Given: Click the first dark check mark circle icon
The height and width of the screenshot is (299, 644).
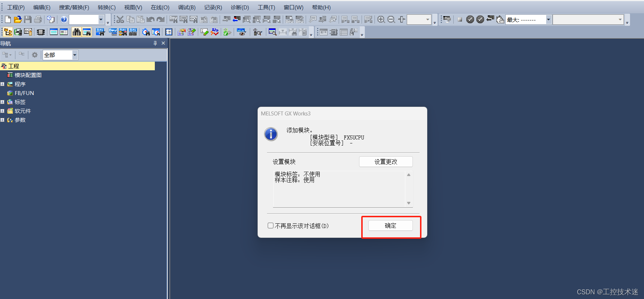Looking at the screenshot, I should [x=470, y=19].
